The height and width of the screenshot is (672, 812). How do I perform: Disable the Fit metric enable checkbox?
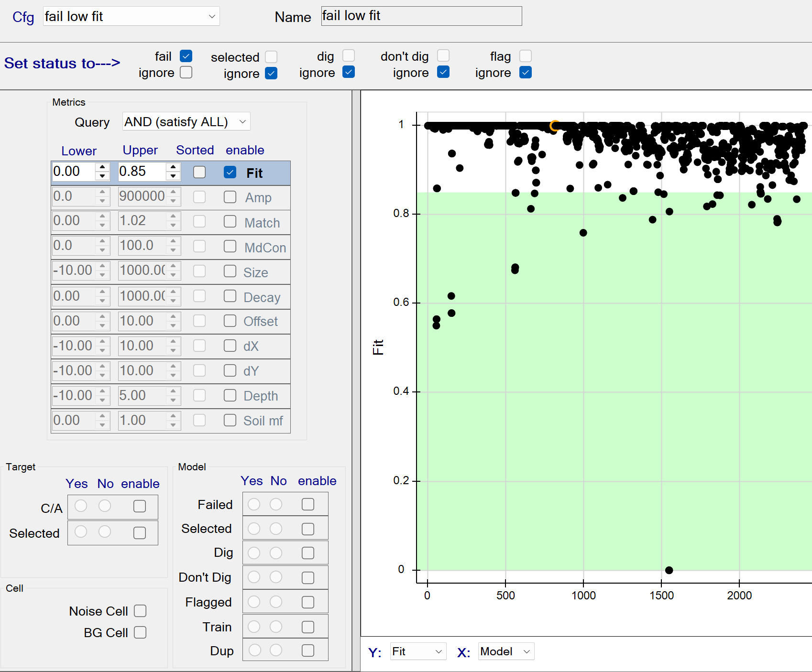230,172
